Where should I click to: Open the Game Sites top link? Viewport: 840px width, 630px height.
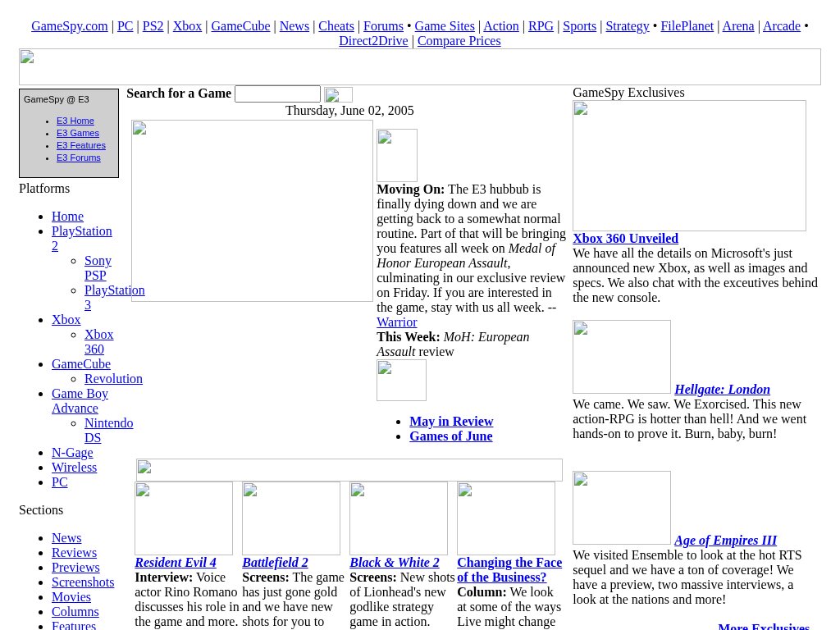445,25
